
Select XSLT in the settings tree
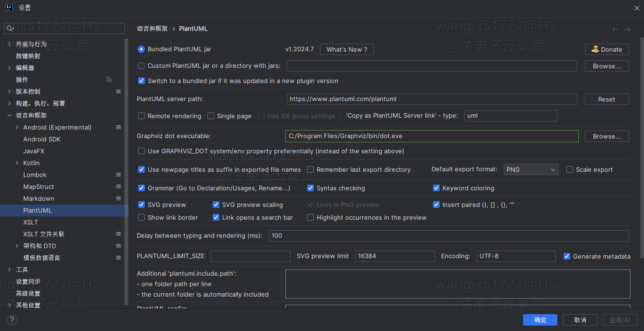(x=30, y=222)
